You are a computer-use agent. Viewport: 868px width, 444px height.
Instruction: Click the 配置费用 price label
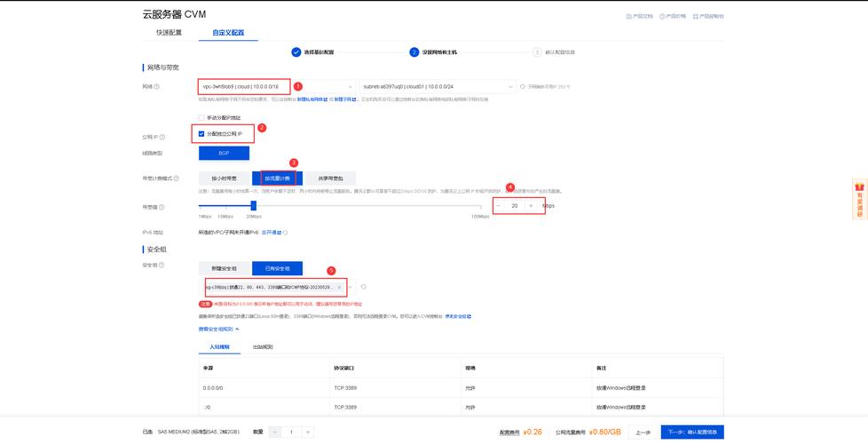pos(509,432)
